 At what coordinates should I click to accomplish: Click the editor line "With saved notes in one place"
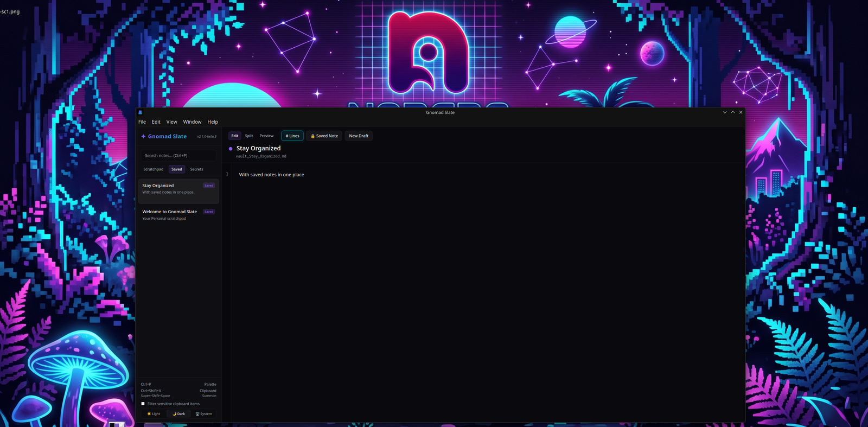click(272, 175)
